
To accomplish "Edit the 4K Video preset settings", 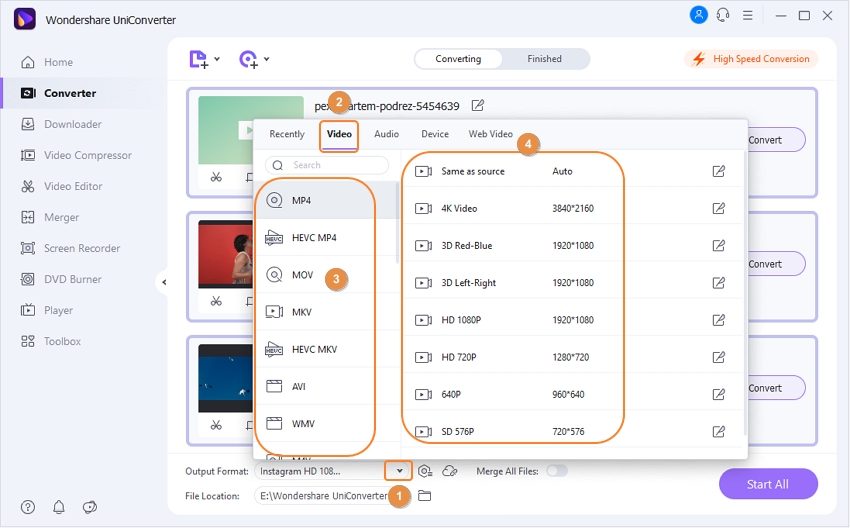I will (718, 209).
